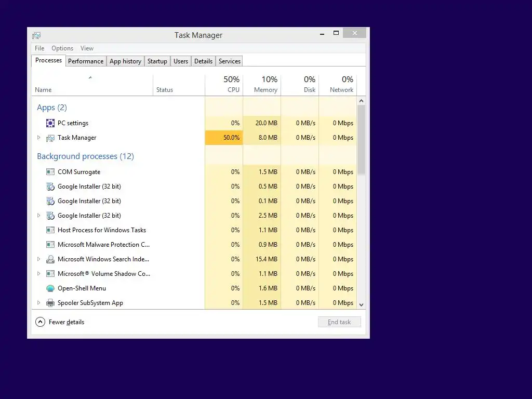
Task: Select the COM Surrogate row text
Action: (x=79, y=172)
